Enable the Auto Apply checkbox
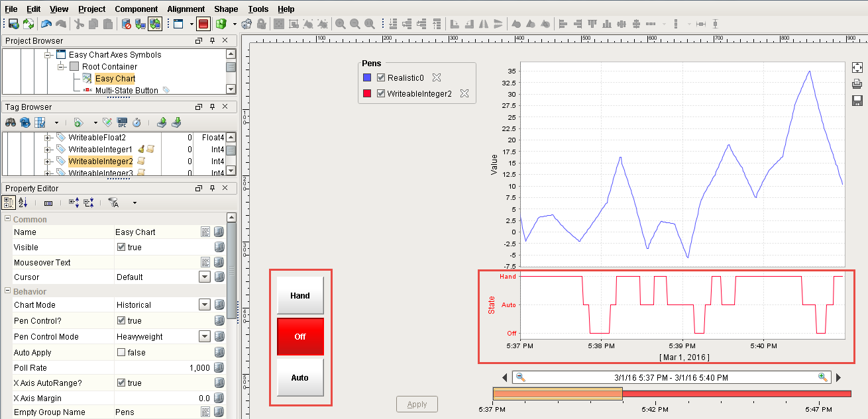868x419 pixels. pos(121,352)
